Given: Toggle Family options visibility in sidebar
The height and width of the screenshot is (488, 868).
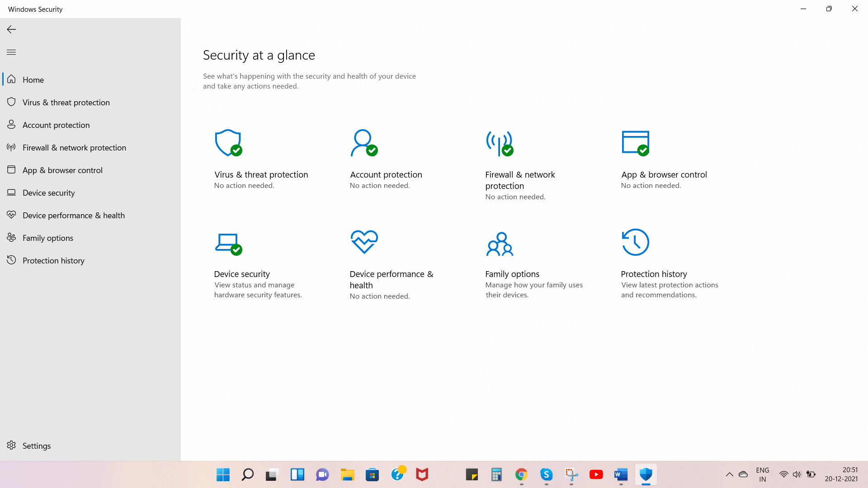Looking at the screenshot, I should pos(47,238).
